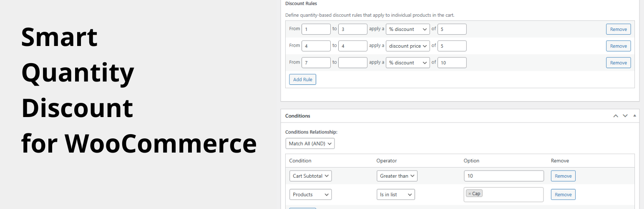The height and width of the screenshot is (209, 644).
Task: Edit discount price amount in second rule
Action: pos(452,46)
